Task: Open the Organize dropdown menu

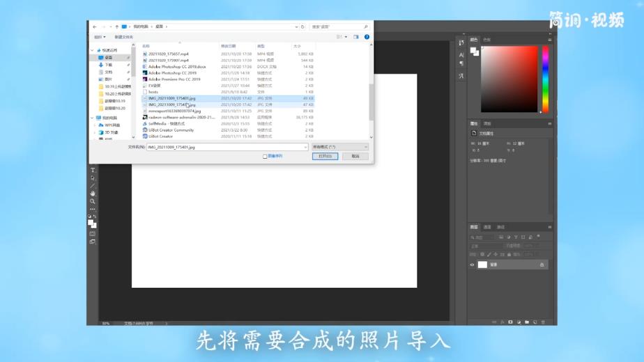Action: (99, 37)
